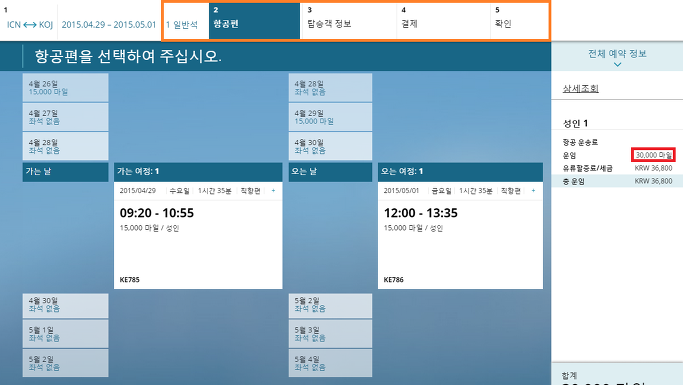Choose 5월 2일 in departure date column
This screenshot has width=683, height=385.
pos(65,363)
